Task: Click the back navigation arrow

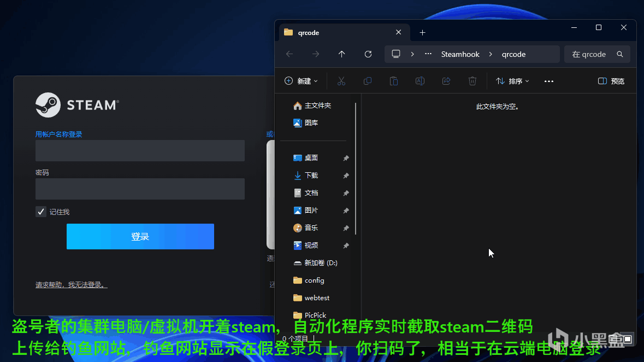Action: 289,54
